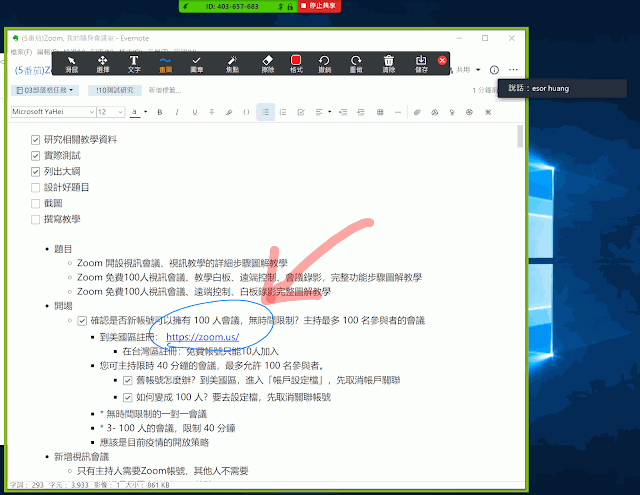The height and width of the screenshot is (495, 640).
Task: Click the font color (a) button
Action: point(134,112)
